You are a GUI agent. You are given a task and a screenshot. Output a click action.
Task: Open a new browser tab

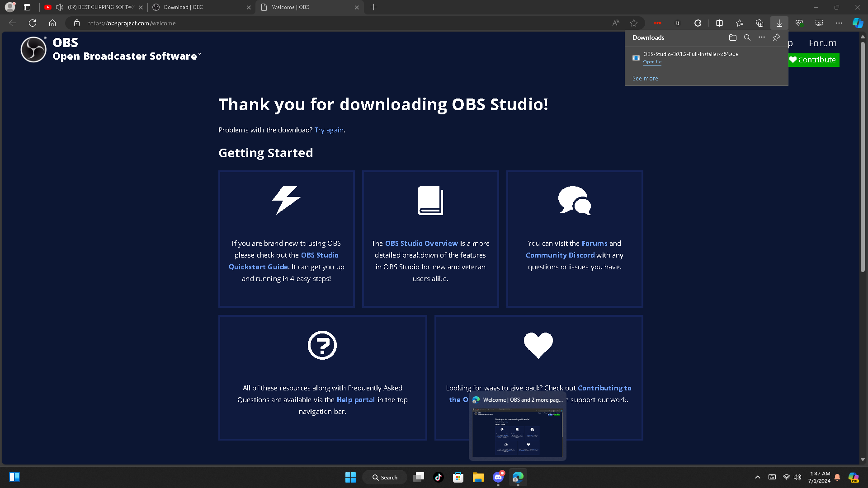[x=374, y=7]
